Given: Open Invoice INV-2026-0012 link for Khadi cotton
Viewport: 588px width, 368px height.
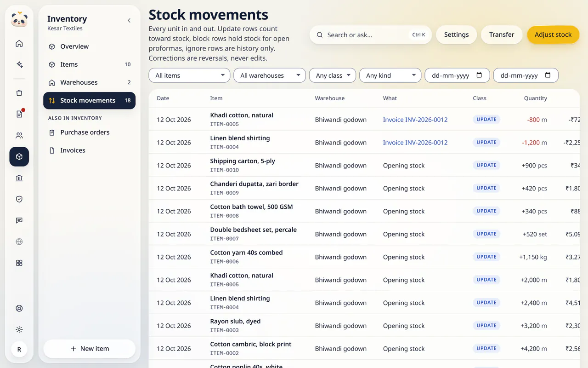Looking at the screenshot, I should (x=415, y=120).
